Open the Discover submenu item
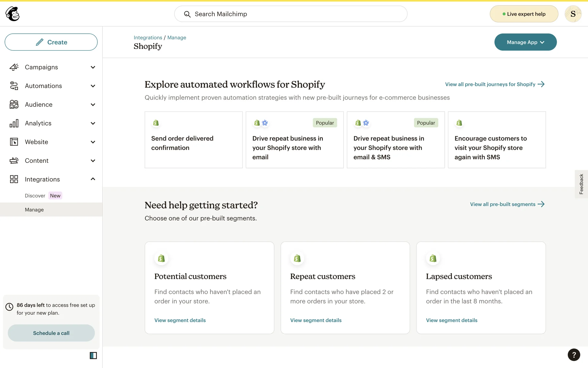Viewport: 588px width, 368px height. pos(35,196)
